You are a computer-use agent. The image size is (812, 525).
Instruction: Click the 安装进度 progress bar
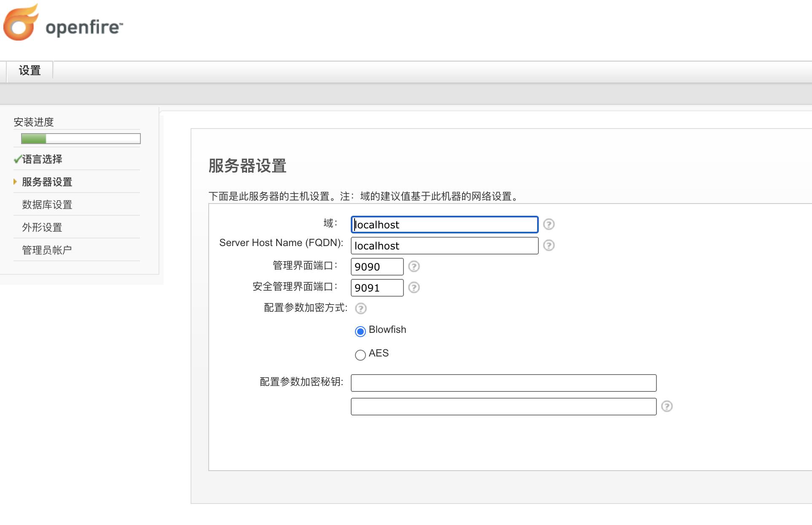coord(81,139)
